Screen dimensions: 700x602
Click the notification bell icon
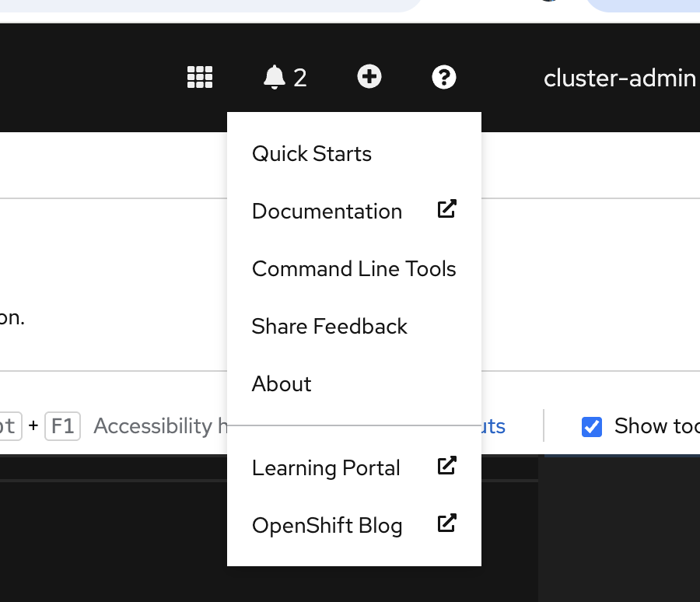click(274, 77)
